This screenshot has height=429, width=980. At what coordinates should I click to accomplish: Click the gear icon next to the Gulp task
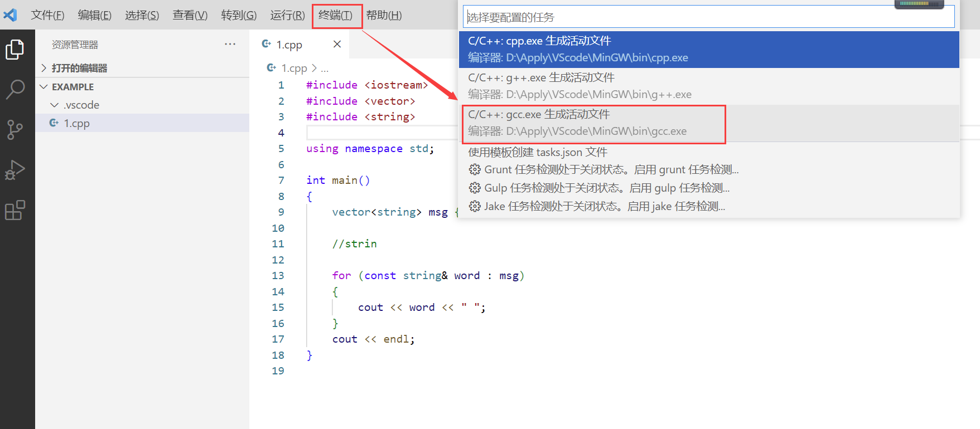475,188
